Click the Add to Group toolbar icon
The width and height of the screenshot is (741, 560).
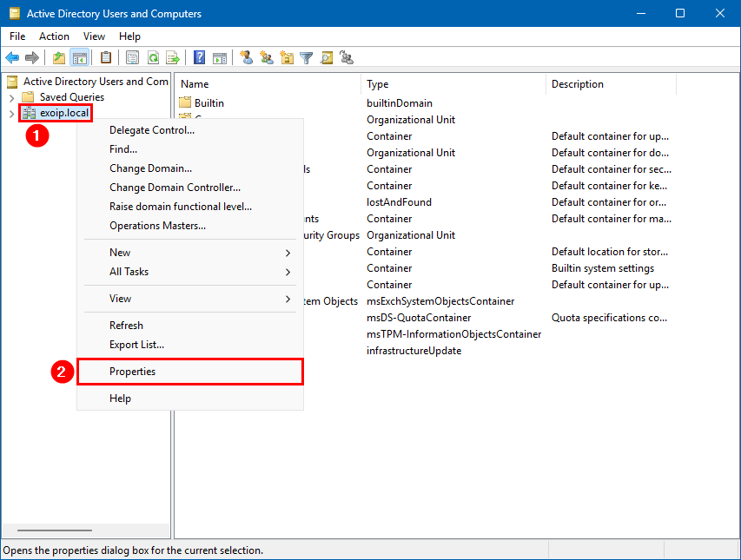coord(347,58)
